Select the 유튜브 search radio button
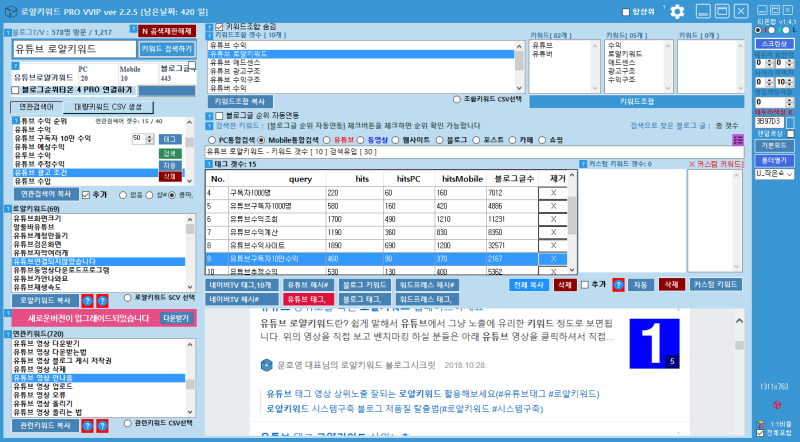Viewport: 800px width, 442px height. point(327,140)
